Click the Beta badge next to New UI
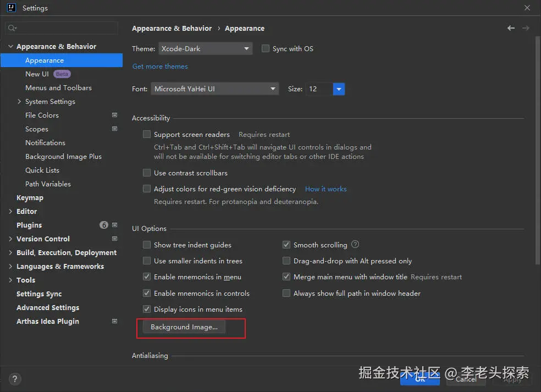Screen dimensions: 541x392 point(62,74)
